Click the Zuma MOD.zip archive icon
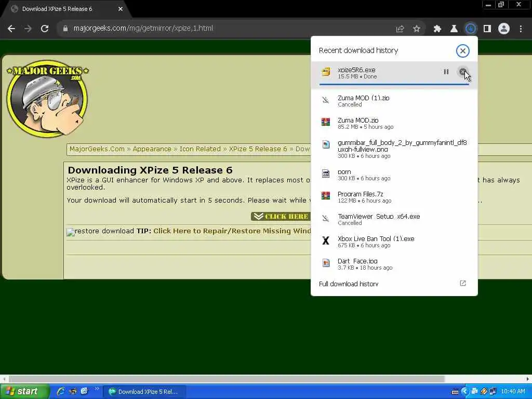The height and width of the screenshot is (399, 532). tap(326, 122)
